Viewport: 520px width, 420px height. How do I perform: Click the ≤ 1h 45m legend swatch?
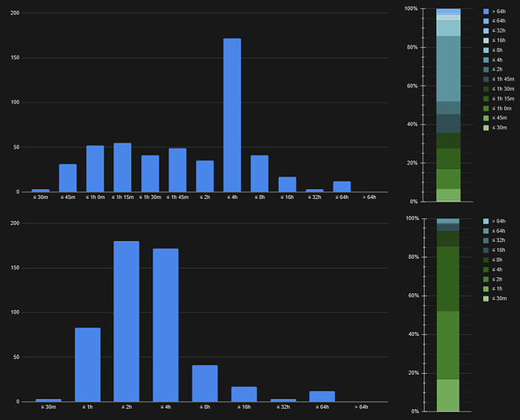point(486,79)
